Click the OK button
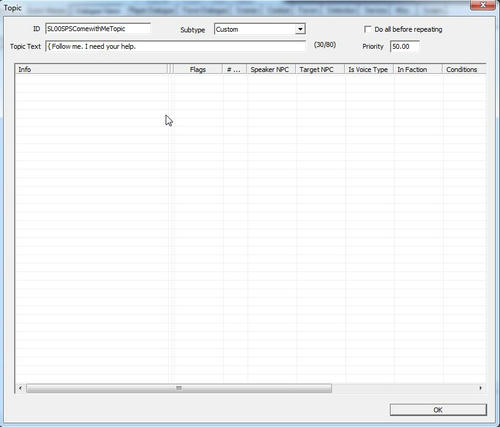Viewport: 500px width, 427px height. 438,410
